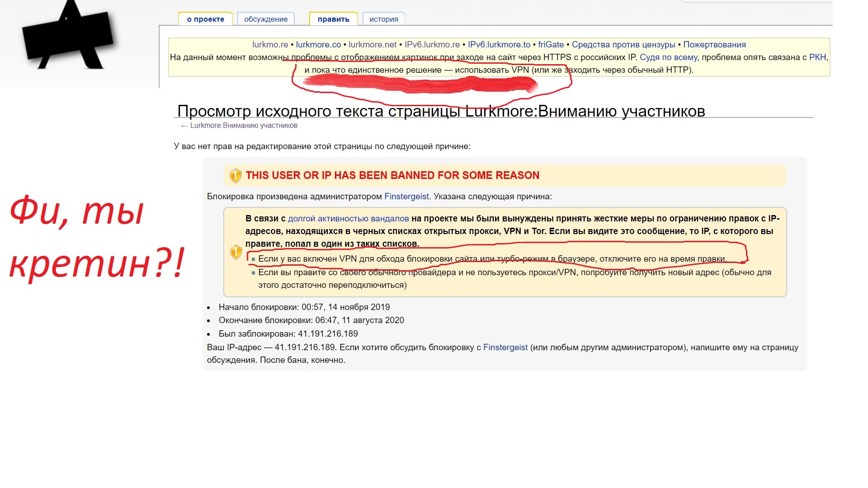Follow the lurkmo.re mirror link

[x=270, y=45]
